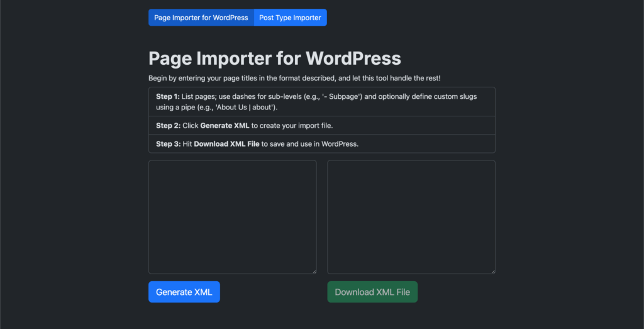Click the intro sentence "Begin by entering your page titles"
644x329 pixels.
(294, 77)
